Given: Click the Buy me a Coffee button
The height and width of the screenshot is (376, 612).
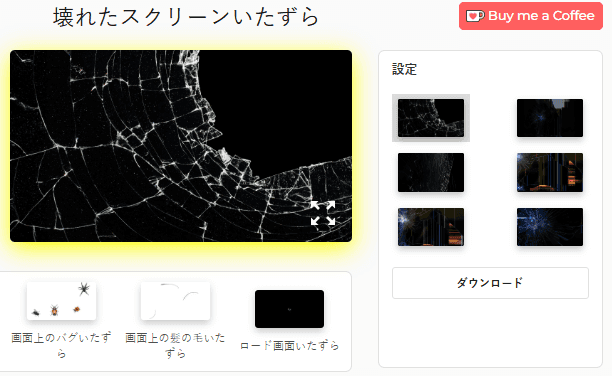Looking at the screenshot, I should coord(531,16).
